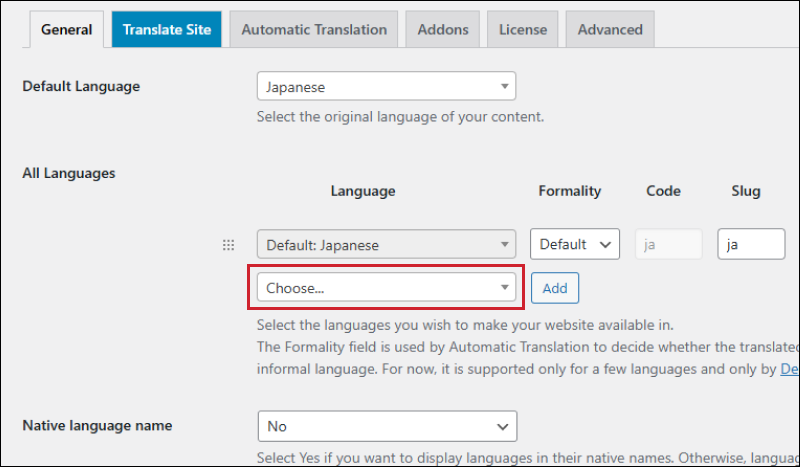
Task: Click the greyed-out Code field
Action: point(669,244)
